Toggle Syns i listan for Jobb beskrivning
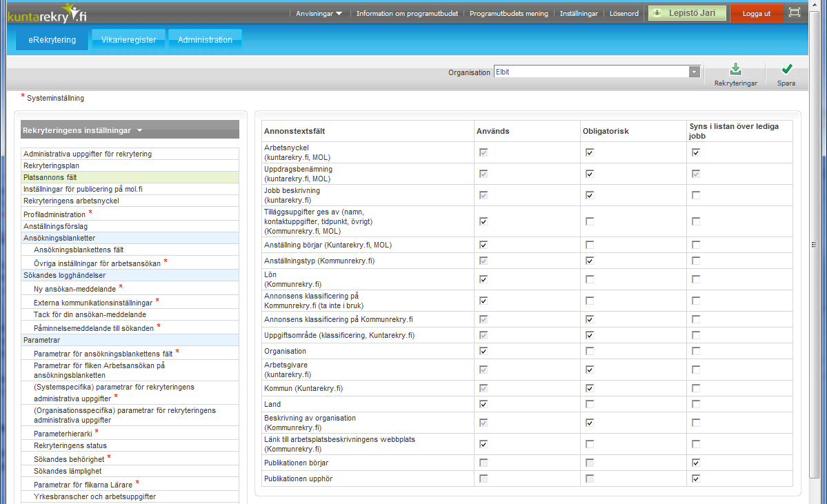This screenshot has width=827, height=504. click(696, 195)
